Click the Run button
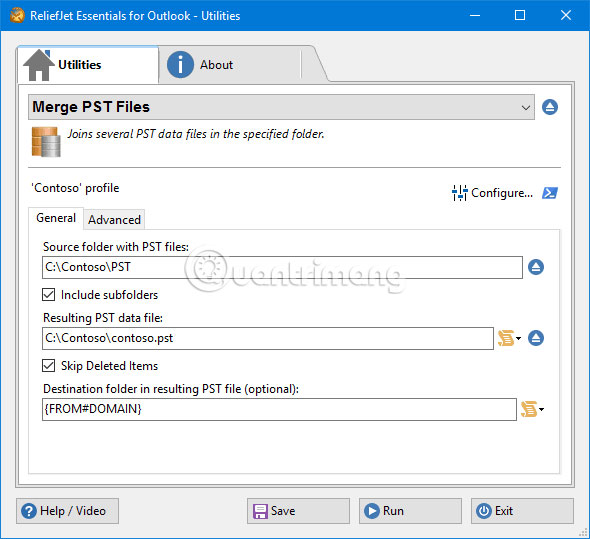Image resolution: width=590 pixels, height=539 pixels. (410, 511)
